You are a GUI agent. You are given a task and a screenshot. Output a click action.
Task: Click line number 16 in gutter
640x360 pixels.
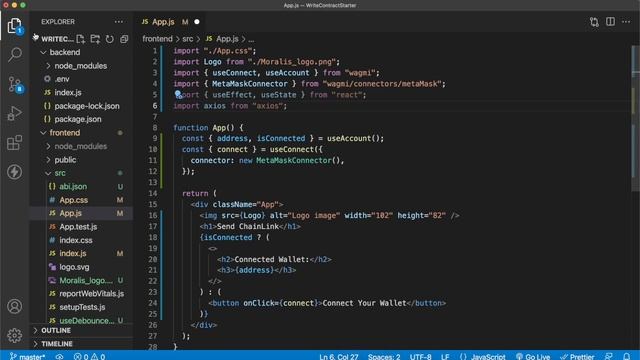153,215
